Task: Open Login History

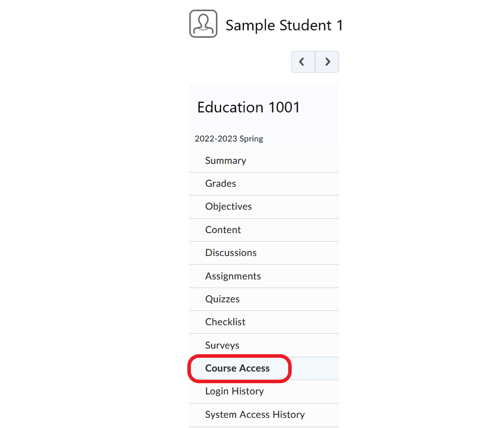Action: point(264,391)
